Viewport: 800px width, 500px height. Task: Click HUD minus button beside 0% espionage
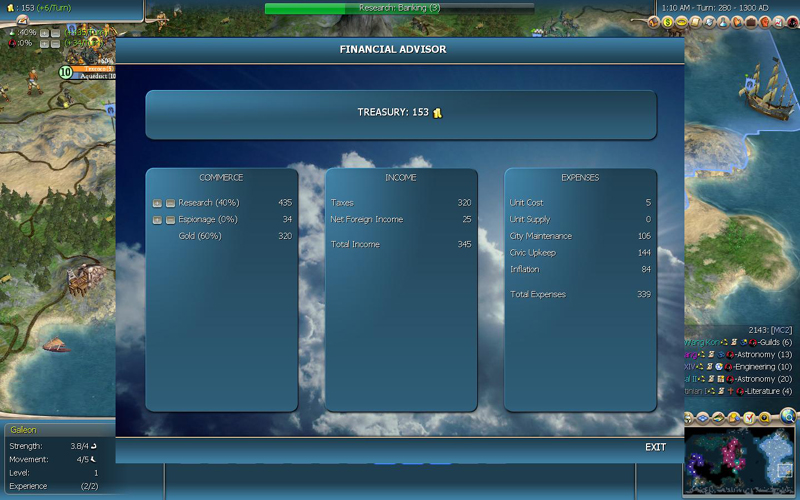point(56,44)
